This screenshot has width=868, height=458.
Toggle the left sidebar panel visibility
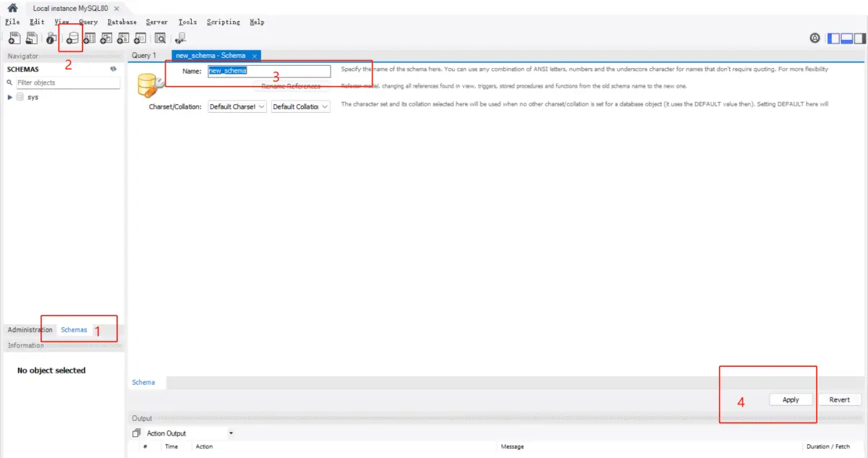(833, 38)
